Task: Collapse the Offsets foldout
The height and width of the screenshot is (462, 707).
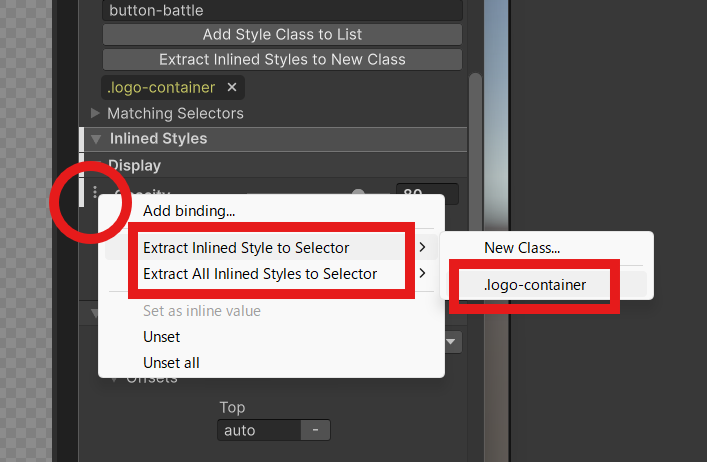Action: coord(115,378)
